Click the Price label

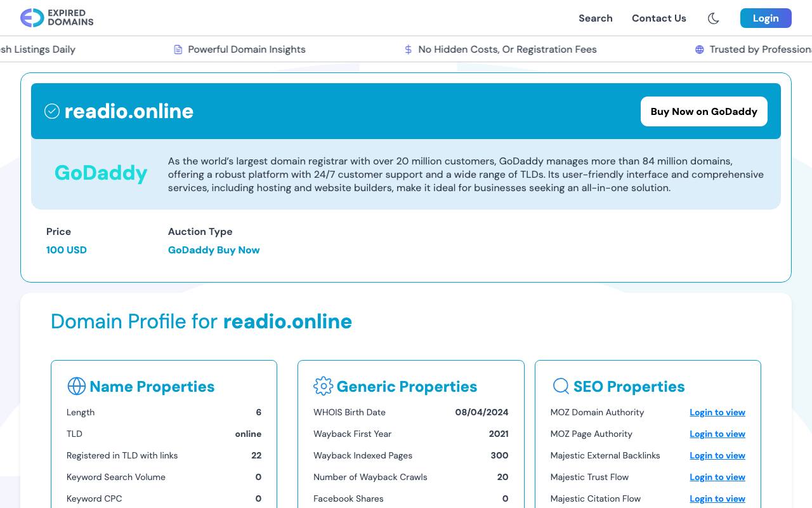click(x=58, y=232)
